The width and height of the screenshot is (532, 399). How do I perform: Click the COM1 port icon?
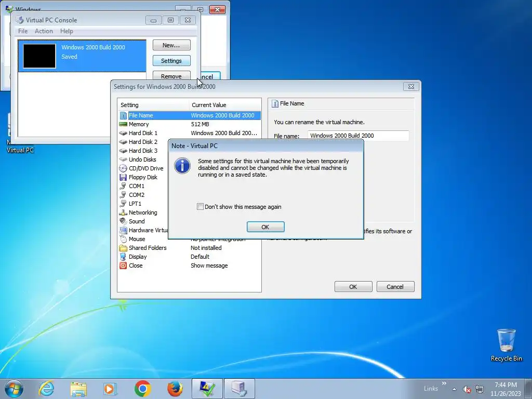coord(123,186)
